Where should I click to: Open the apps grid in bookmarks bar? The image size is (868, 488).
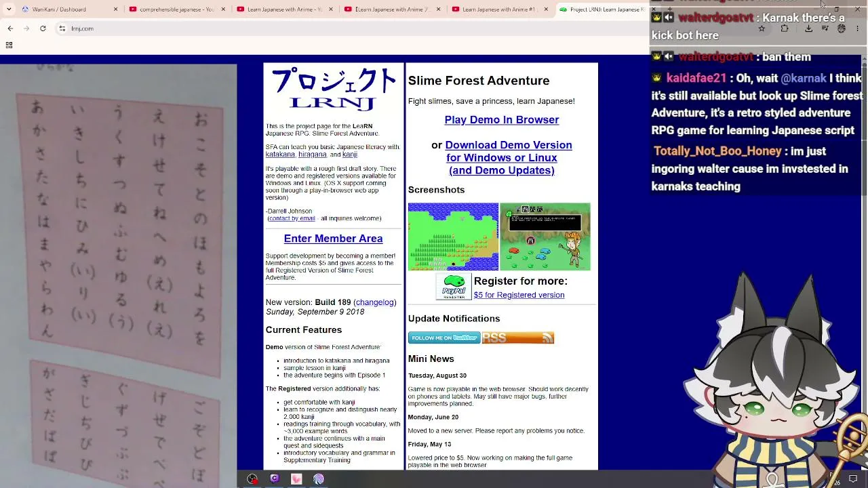coord(9,45)
